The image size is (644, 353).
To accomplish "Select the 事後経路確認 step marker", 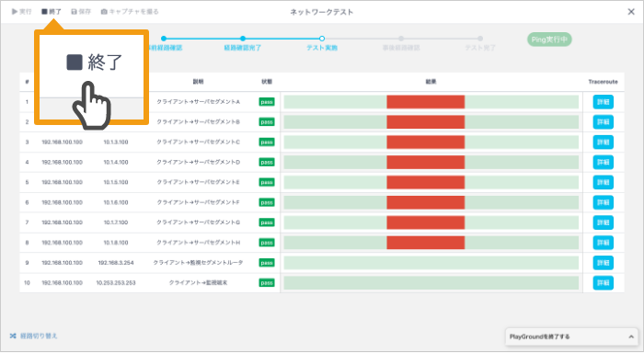I will pos(401,39).
